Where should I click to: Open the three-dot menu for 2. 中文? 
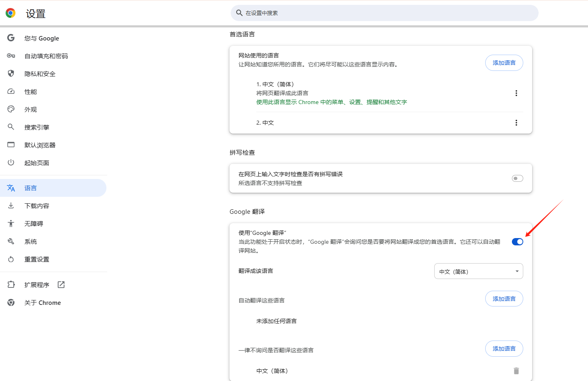[x=516, y=123]
